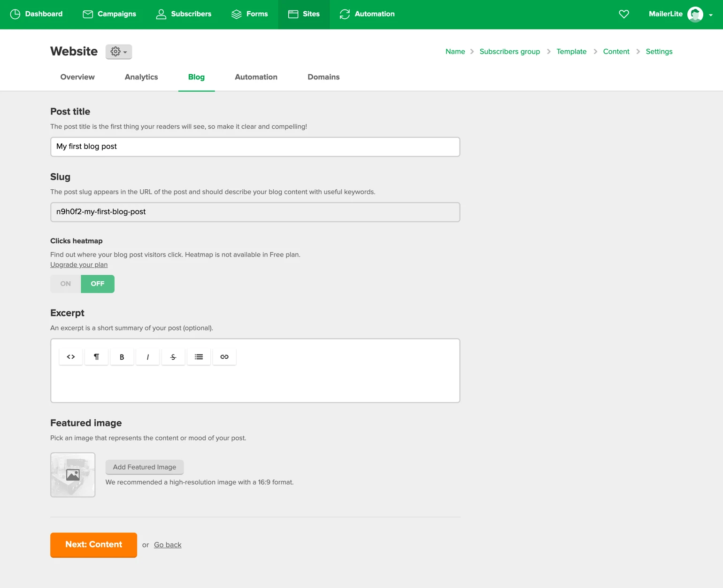Click the Upgrade your plan link
The height and width of the screenshot is (588, 723).
79,265
